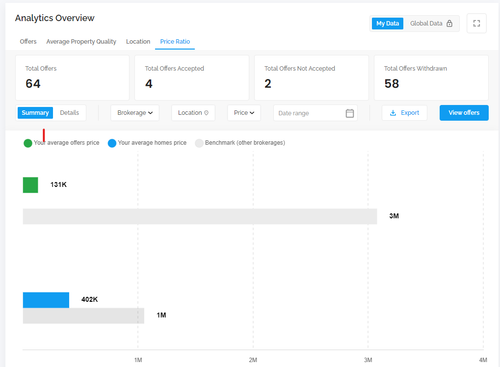Click the '131K' bar value label
The height and width of the screenshot is (367, 500).
tap(59, 184)
